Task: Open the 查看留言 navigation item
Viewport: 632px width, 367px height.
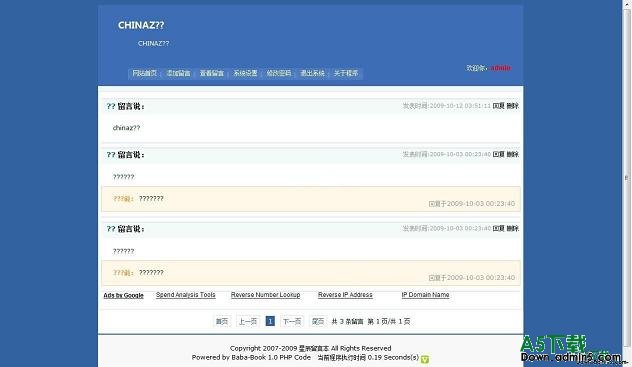Action: tap(212, 73)
